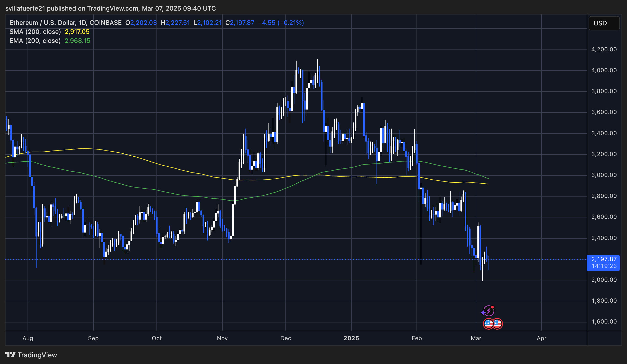The height and width of the screenshot is (364, 627).
Task: Select the left US flag emoji sticker
Action: 489,323
